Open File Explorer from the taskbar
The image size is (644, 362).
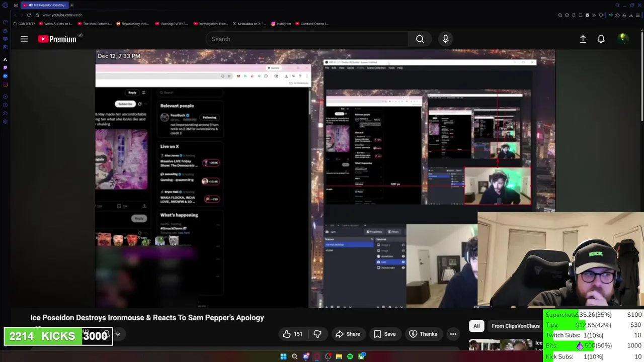(x=339, y=356)
